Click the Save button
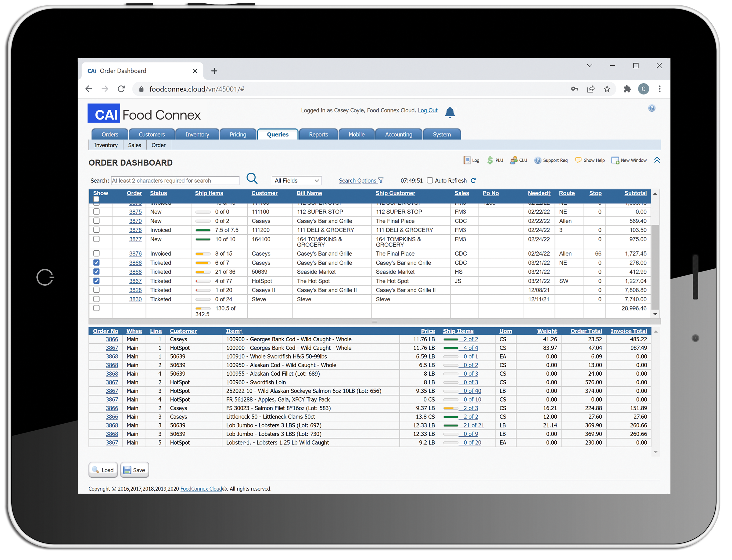 134,470
